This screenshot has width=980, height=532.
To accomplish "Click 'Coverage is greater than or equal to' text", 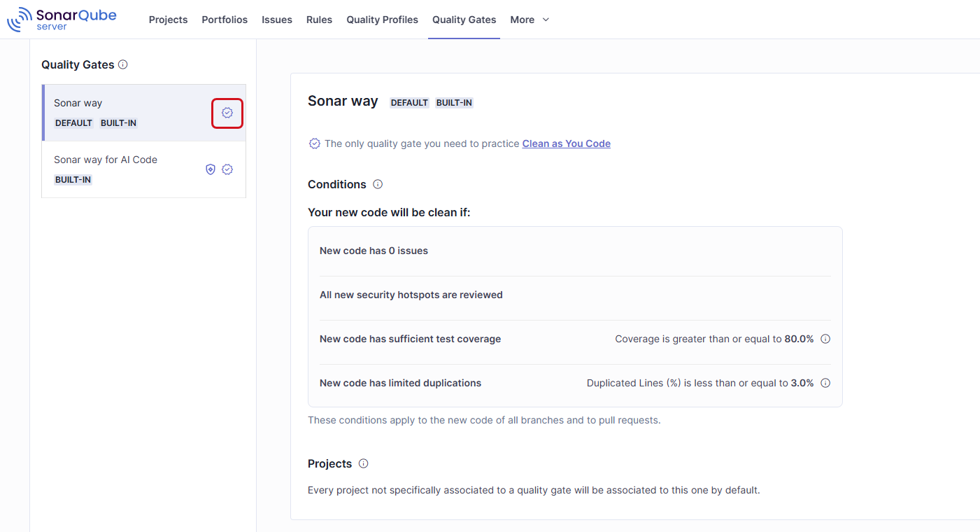I will click(x=698, y=339).
